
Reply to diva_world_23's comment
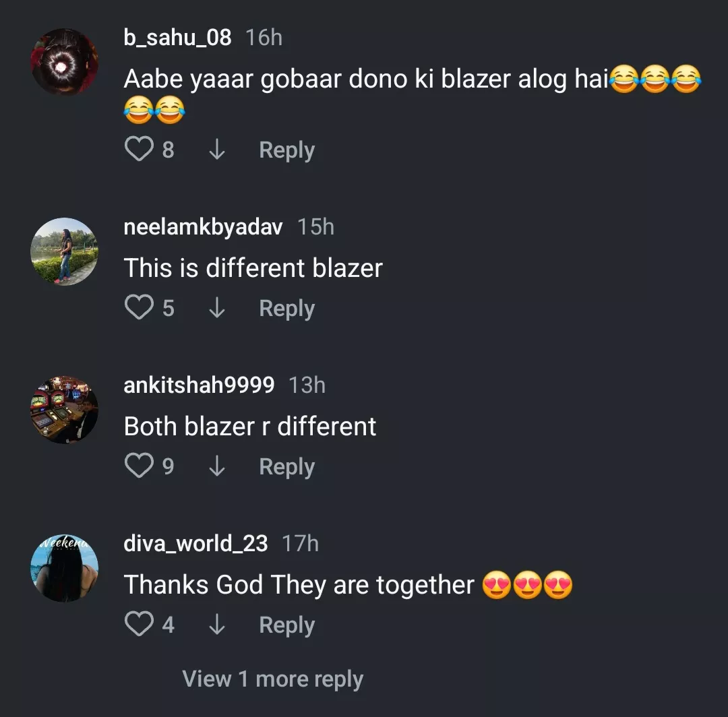(x=287, y=625)
